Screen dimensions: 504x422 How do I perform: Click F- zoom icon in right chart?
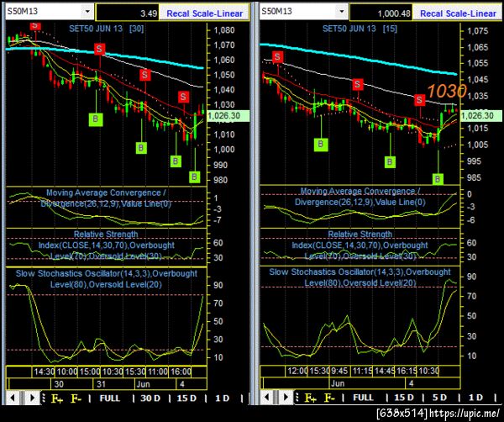pos(329,398)
